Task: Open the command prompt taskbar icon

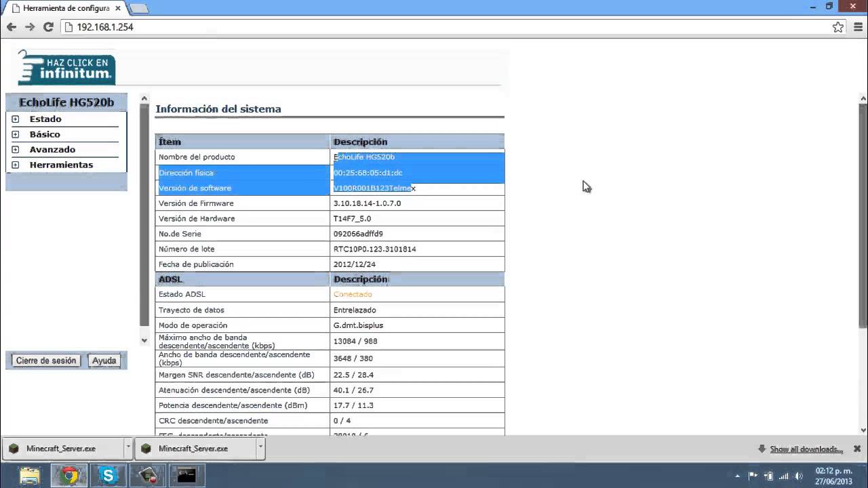Action: click(186, 476)
